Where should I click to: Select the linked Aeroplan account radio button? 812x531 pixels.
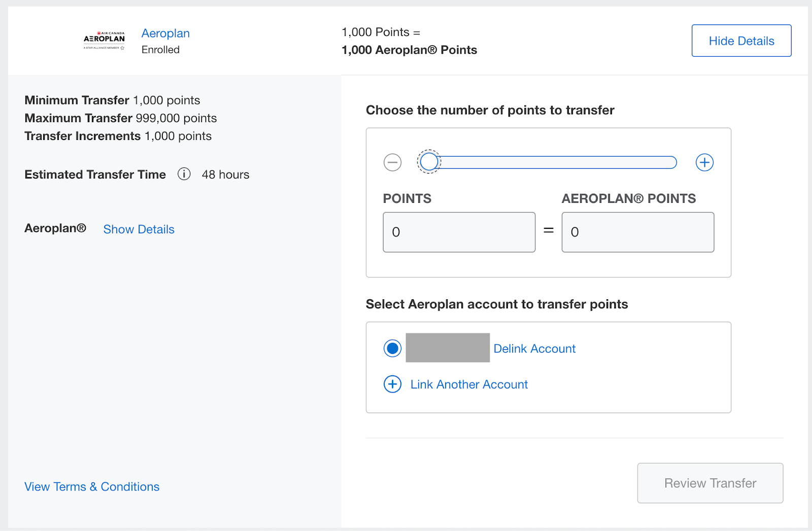(x=392, y=348)
